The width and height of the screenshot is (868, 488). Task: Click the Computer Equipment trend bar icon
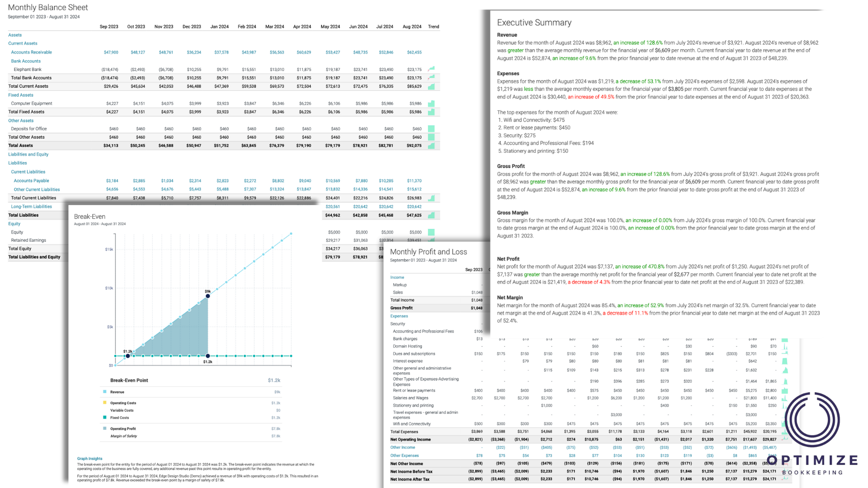click(x=431, y=103)
